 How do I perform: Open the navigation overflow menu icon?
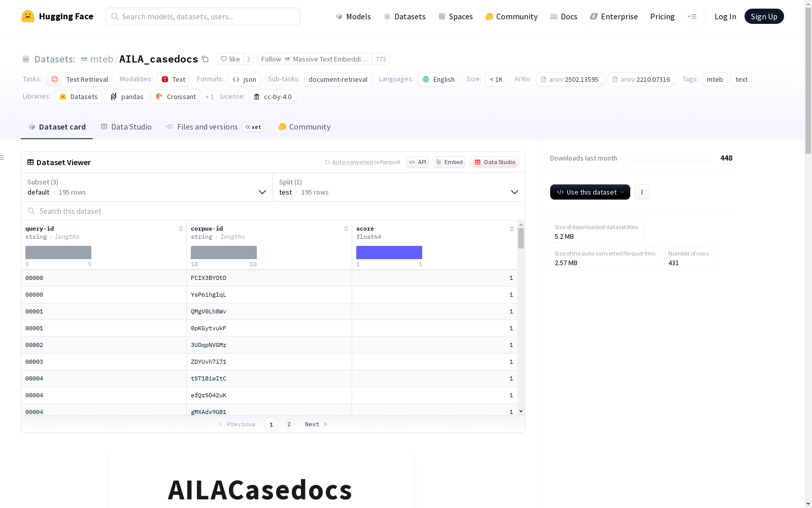click(x=692, y=16)
